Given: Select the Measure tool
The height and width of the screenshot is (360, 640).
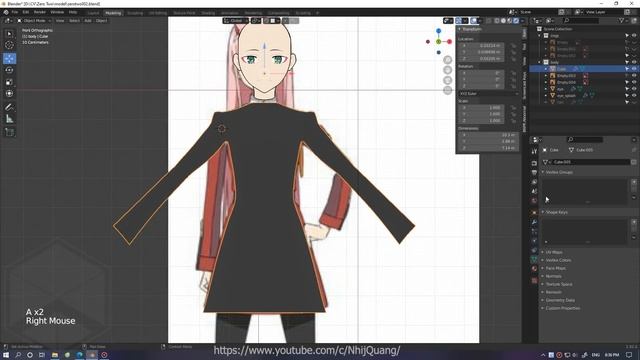Looking at the screenshot, I should 9,119.
